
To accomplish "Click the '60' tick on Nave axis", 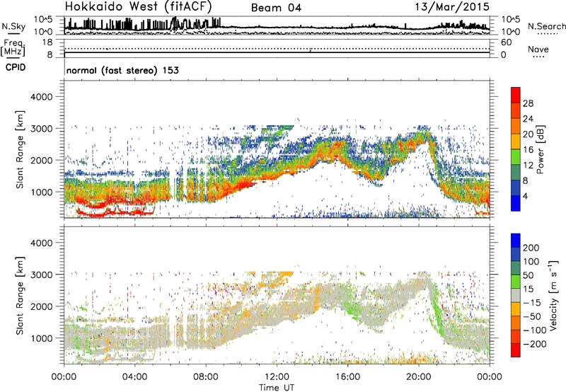I will click(506, 42).
